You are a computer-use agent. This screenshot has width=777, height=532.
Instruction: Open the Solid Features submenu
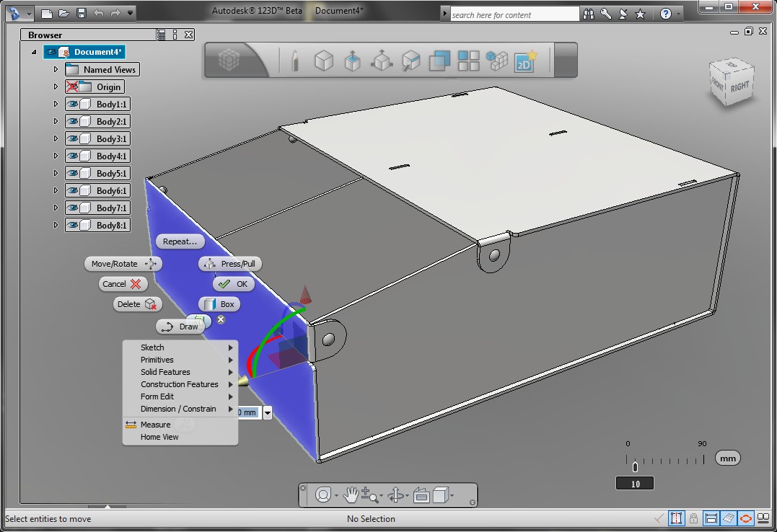(x=180, y=372)
